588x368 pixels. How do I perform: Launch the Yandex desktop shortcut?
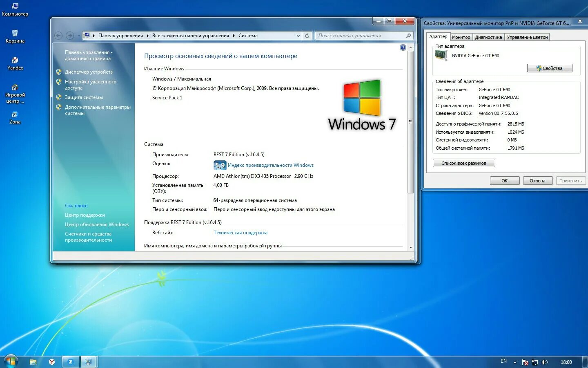tap(15, 64)
